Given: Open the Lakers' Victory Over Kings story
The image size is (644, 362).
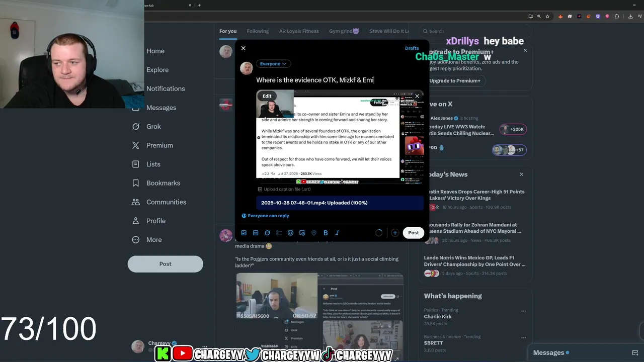Looking at the screenshot, I should tap(475, 199).
